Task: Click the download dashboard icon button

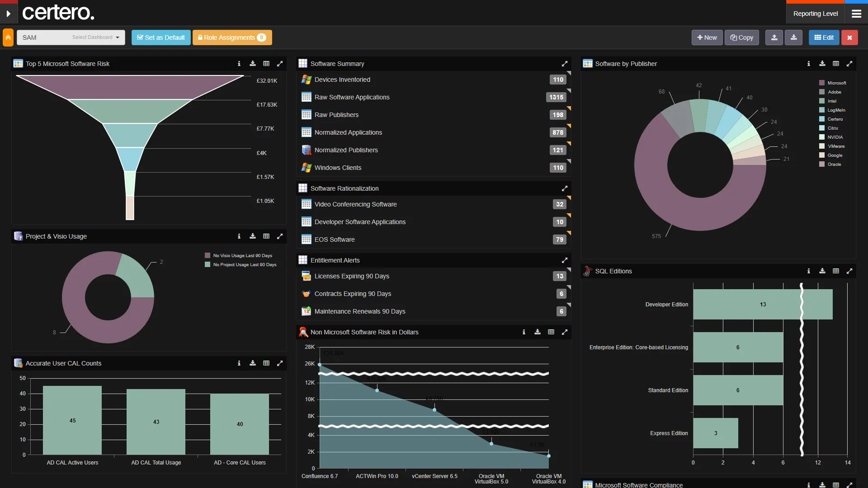Action: (793, 38)
